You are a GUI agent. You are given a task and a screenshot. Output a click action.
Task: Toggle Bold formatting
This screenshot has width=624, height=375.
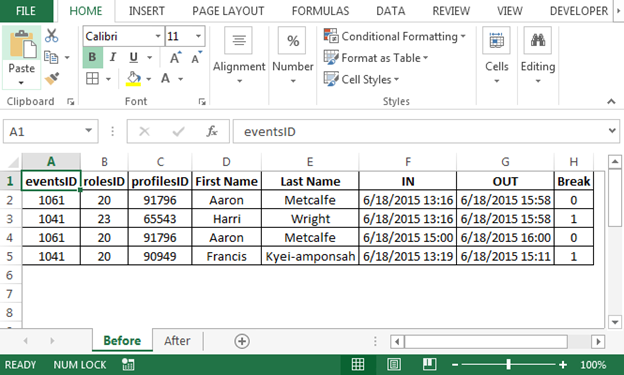[92, 57]
